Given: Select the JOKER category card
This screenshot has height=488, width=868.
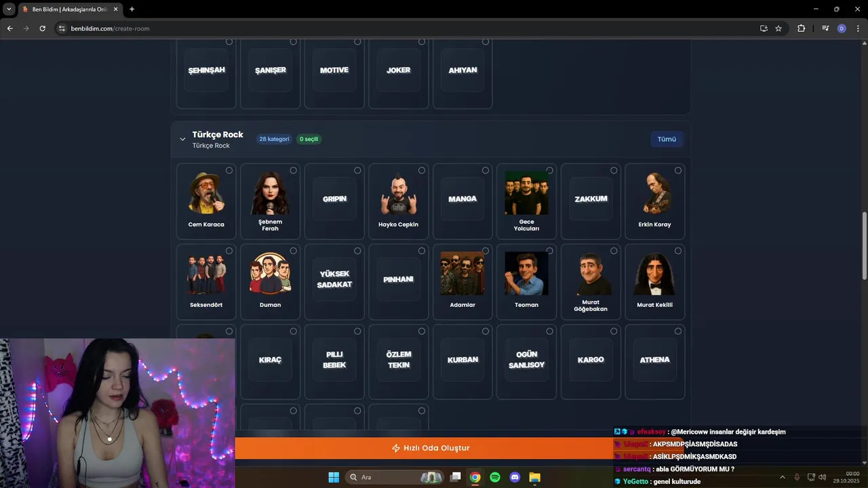Looking at the screenshot, I should point(398,72).
